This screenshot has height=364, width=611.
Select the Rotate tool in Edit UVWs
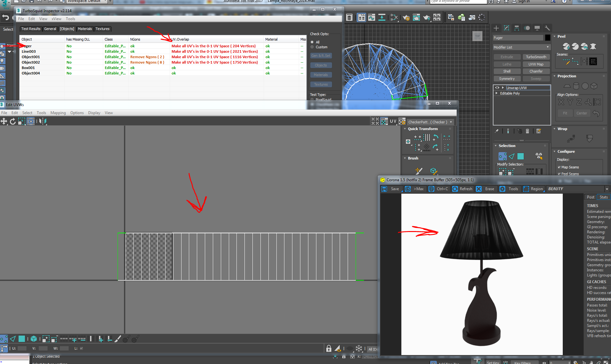(13, 121)
